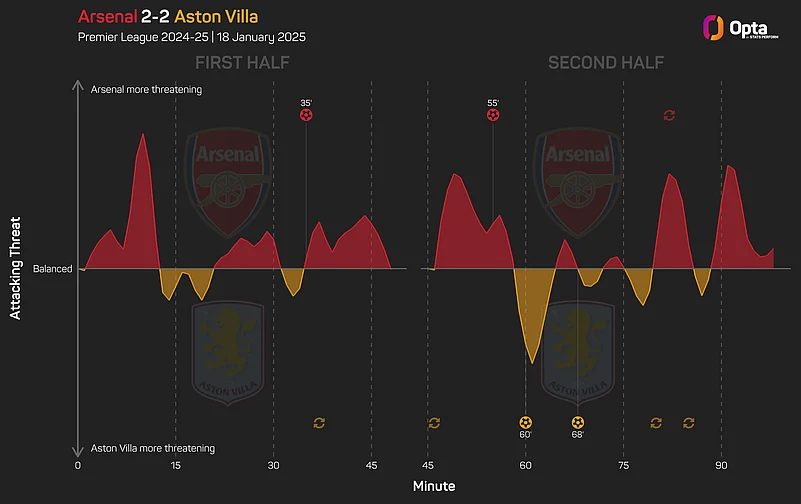The width and height of the screenshot is (801, 504).
Task: Click the Premier League 2024-25 date subtitle
Action: (x=192, y=37)
